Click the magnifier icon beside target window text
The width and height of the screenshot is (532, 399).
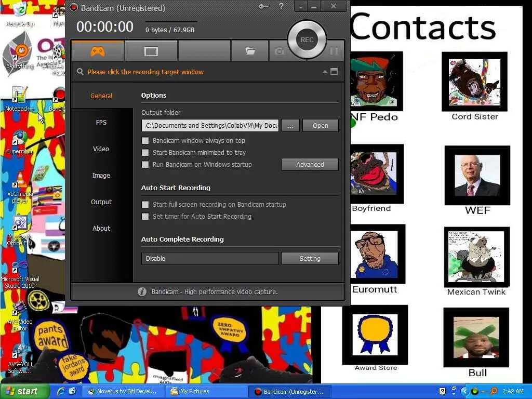click(x=80, y=72)
